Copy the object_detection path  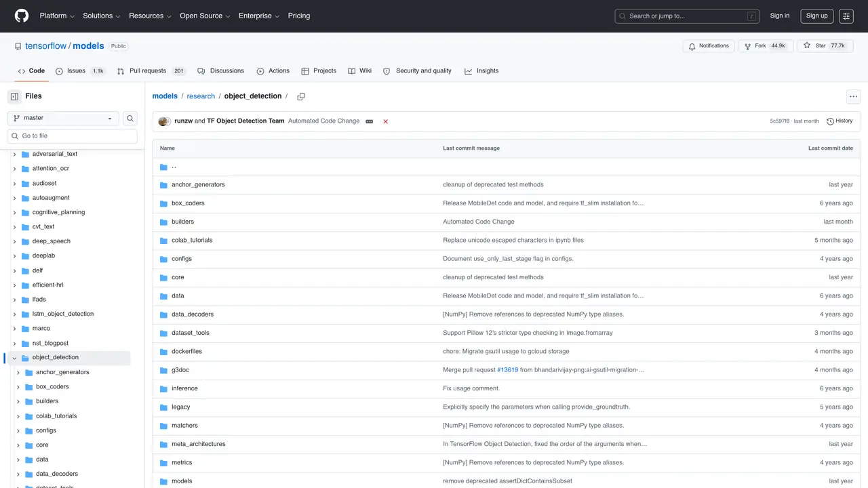(301, 96)
